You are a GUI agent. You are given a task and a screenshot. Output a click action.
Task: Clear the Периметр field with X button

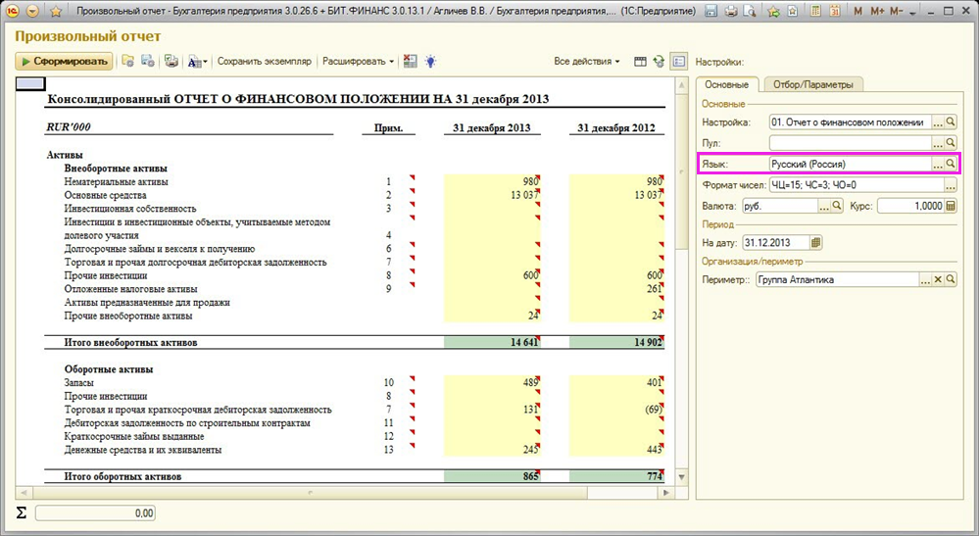pyautogui.click(x=937, y=280)
